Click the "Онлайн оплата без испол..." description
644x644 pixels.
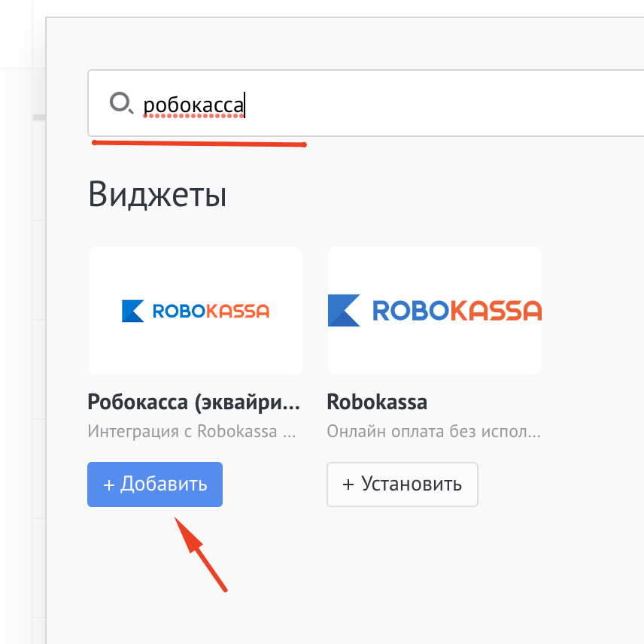(434, 433)
